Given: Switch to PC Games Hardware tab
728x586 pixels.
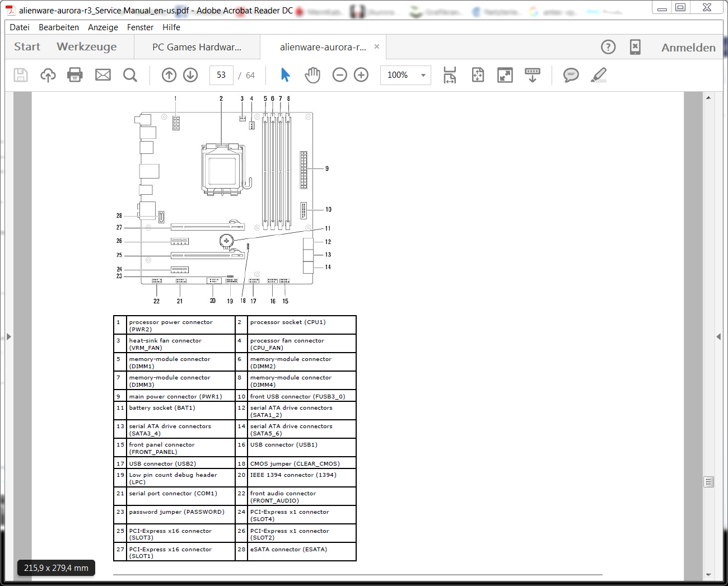Looking at the screenshot, I should 197,48.
